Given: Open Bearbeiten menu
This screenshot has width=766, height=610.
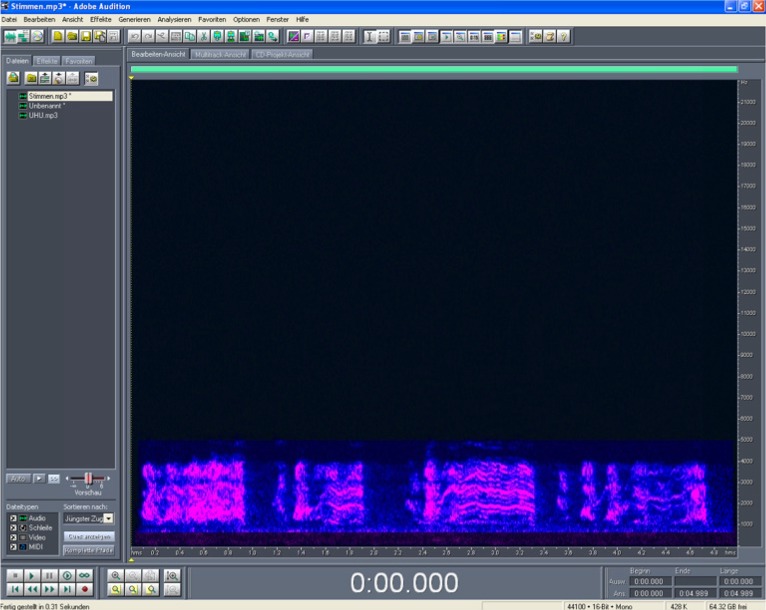Looking at the screenshot, I should coord(39,20).
